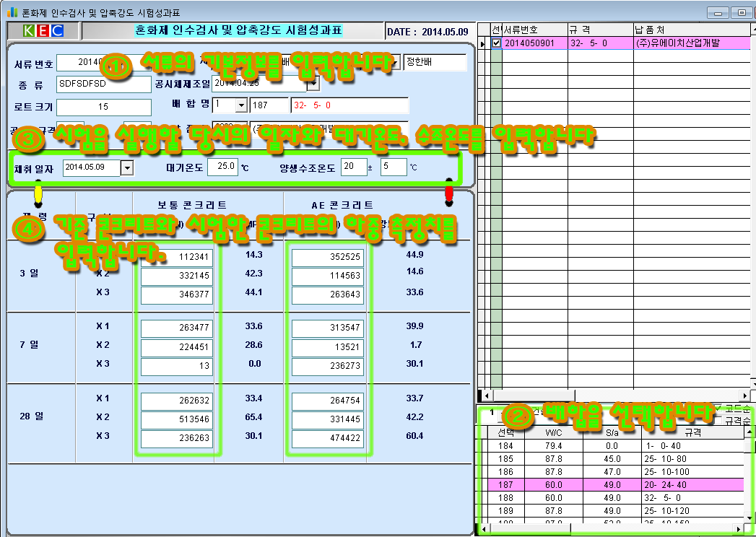Click the 7일 X3 load field 13
The width and height of the screenshot is (756, 537).
coord(176,366)
